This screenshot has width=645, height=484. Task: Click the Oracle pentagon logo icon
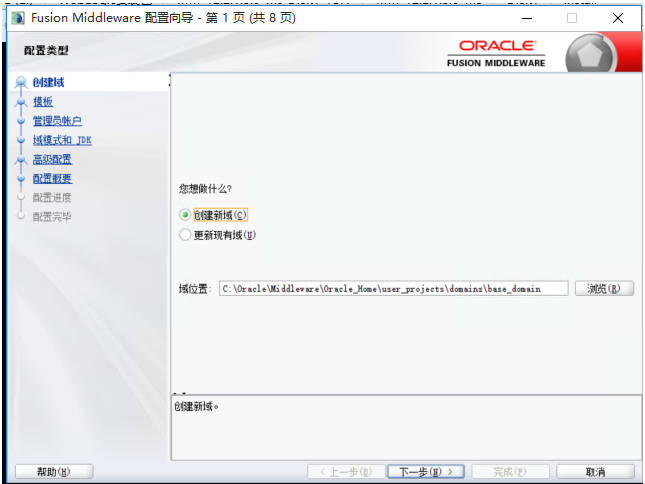pyautogui.click(x=590, y=54)
